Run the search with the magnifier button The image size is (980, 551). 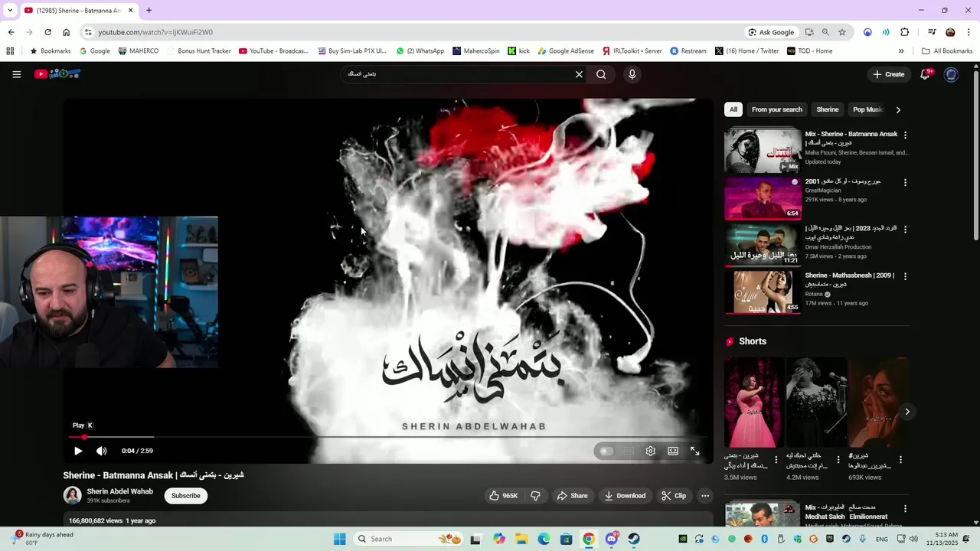[x=601, y=74]
